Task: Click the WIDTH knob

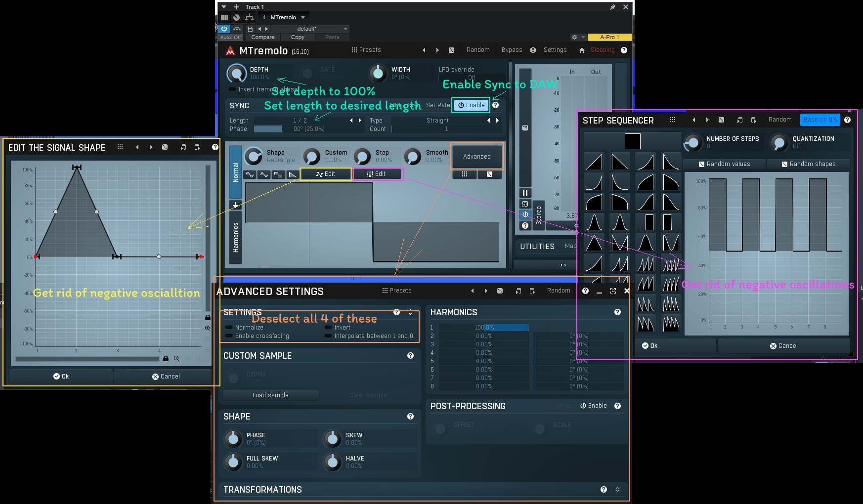Action: [x=378, y=73]
